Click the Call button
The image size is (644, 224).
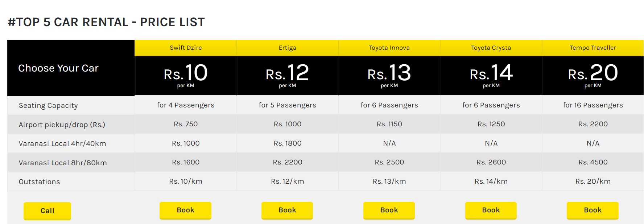tap(47, 211)
